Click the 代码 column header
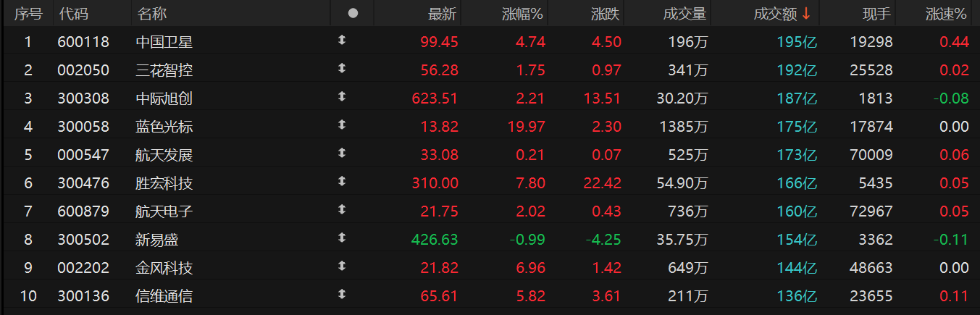This screenshot has width=980, height=315. (x=73, y=13)
